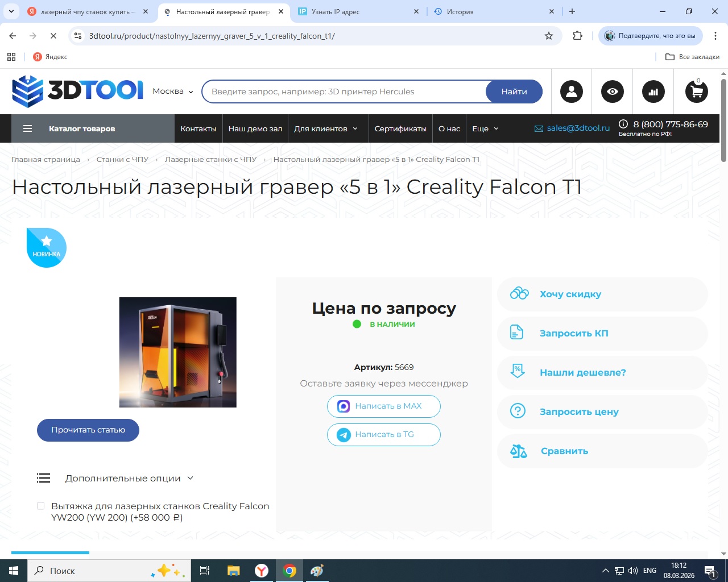Click the Подтвердите, что это вы profile button
The height and width of the screenshot is (582, 728).
pos(651,36)
